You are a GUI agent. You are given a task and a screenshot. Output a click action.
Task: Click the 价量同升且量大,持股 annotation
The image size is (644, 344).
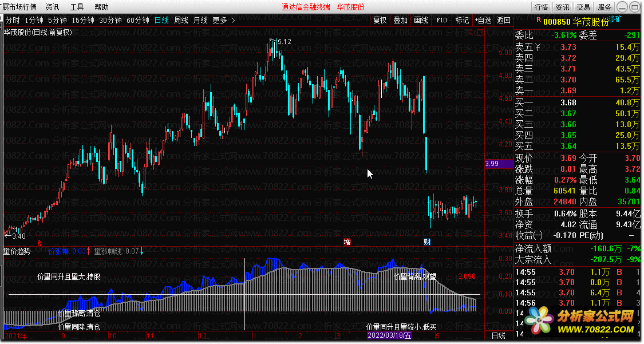click(x=69, y=276)
